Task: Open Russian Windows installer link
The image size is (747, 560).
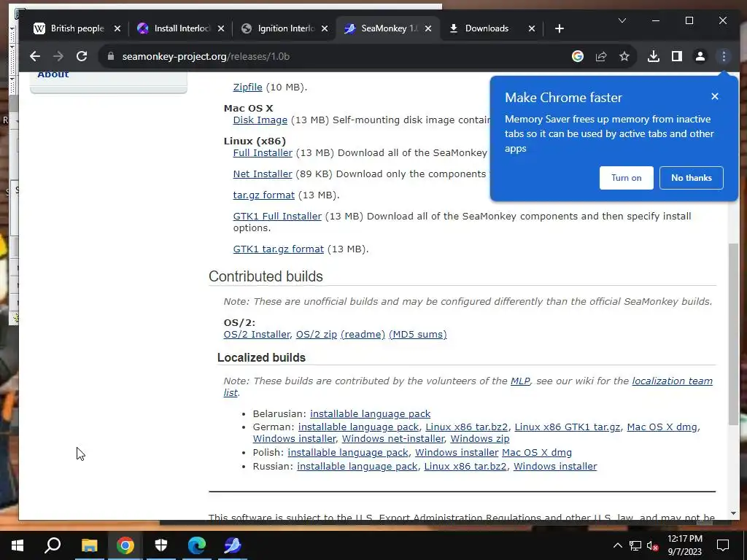Action: coord(555,466)
